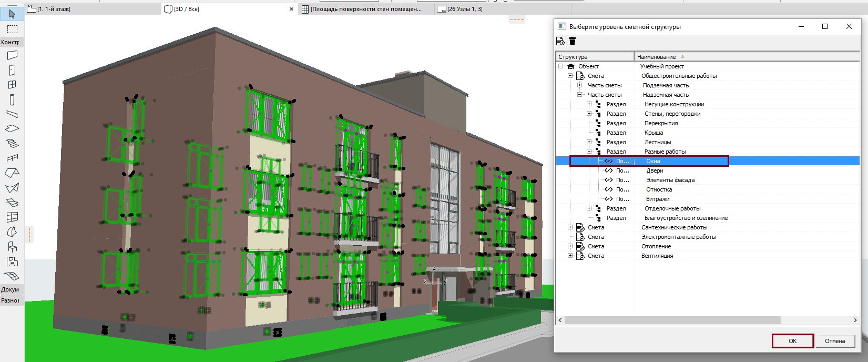
Task: Select the Arrow tool in toolbox
Action: pyautogui.click(x=12, y=14)
